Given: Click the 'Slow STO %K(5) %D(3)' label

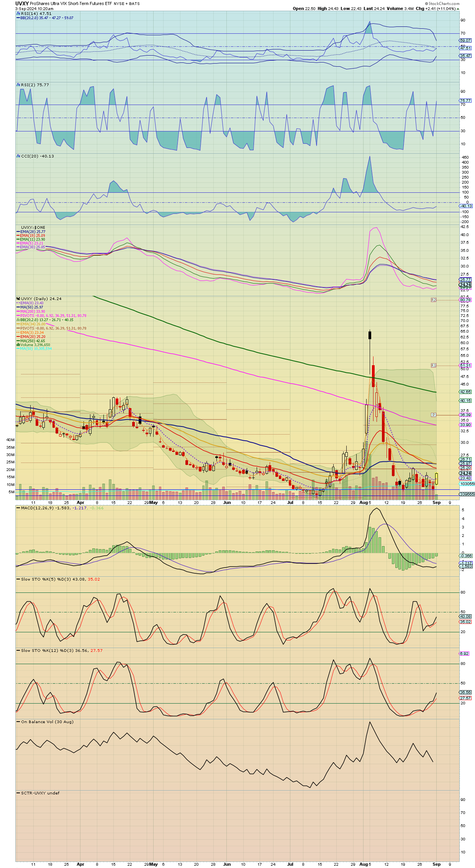Looking at the screenshot, I should coord(47,579).
